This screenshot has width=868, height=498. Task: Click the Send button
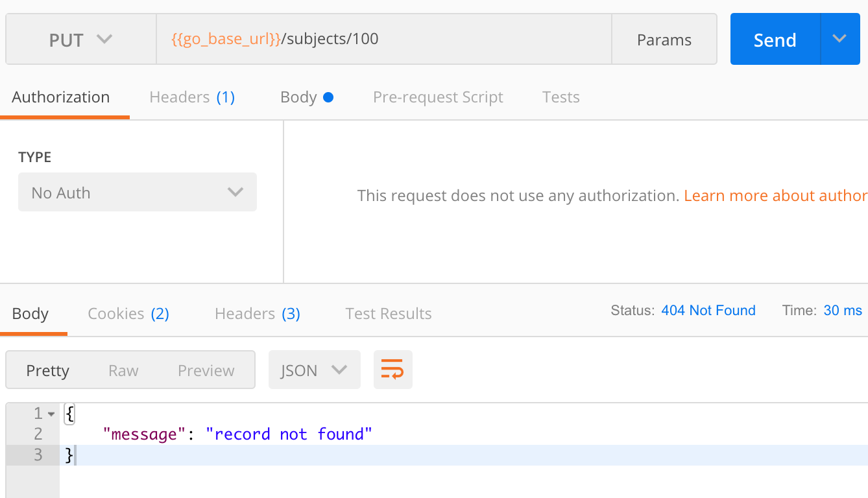pyautogui.click(x=775, y=40)
